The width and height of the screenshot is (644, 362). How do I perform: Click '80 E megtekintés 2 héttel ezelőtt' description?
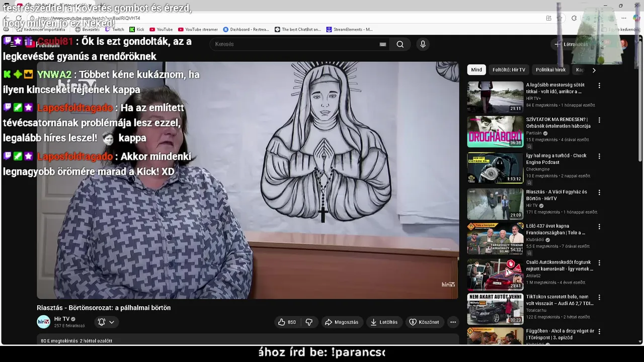point(76,341)
